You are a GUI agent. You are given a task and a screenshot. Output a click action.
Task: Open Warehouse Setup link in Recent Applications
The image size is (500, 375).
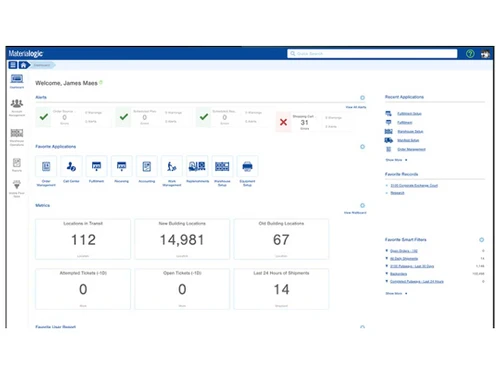point(410,132)
